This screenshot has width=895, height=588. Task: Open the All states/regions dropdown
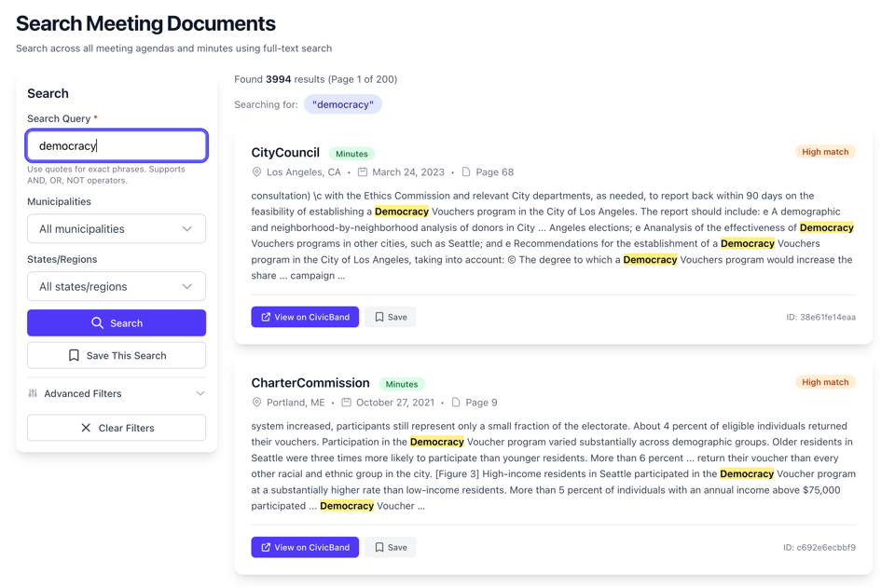click(117, 286)
